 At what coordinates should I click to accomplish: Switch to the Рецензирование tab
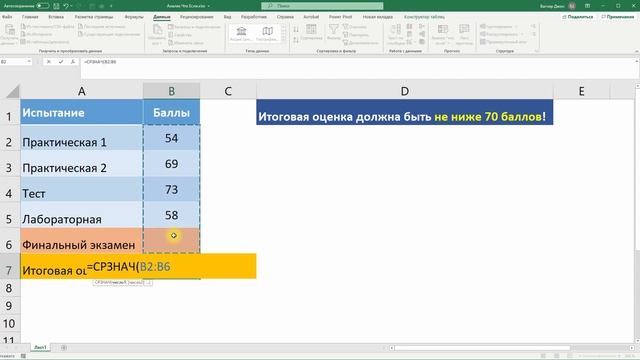[x=197, y=17]
